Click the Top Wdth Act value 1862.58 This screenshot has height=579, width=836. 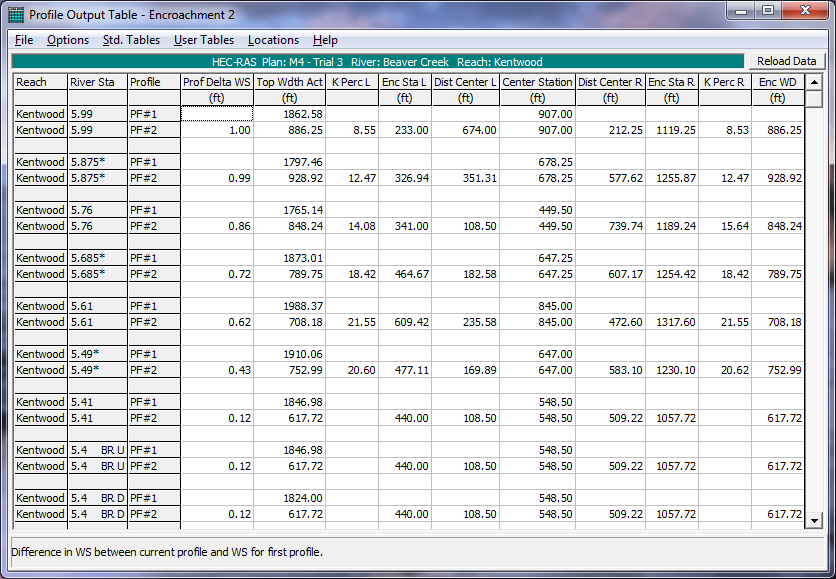click(x=289, y=114)
